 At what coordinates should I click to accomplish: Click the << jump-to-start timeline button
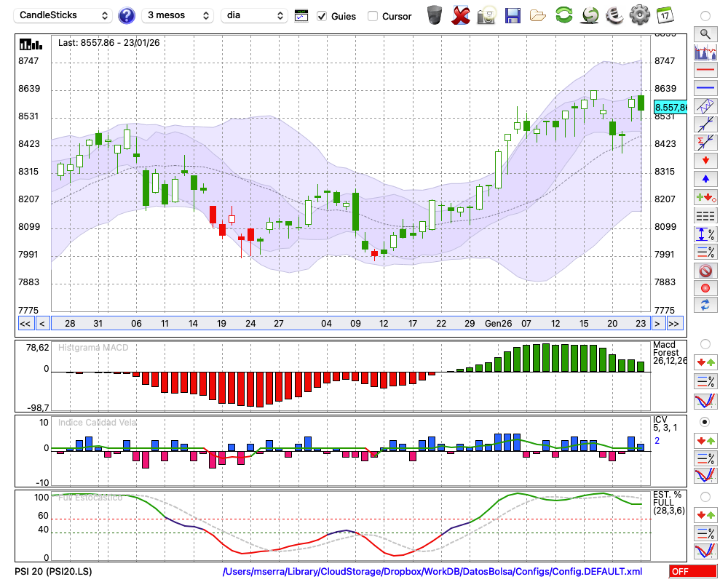coord(25,324)
